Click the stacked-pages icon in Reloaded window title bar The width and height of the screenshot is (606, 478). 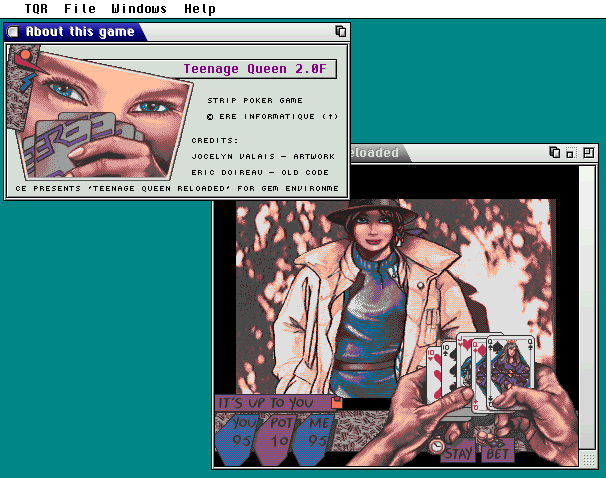(555, 153)
